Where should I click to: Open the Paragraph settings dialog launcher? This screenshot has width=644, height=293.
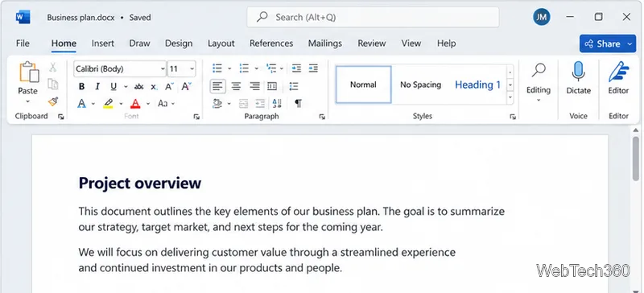322,117
